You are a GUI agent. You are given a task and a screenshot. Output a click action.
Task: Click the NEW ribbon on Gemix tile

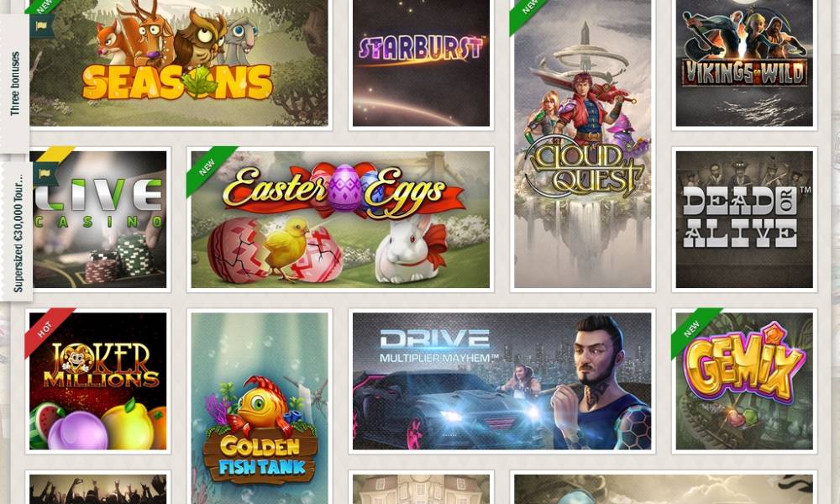[693, 330]
